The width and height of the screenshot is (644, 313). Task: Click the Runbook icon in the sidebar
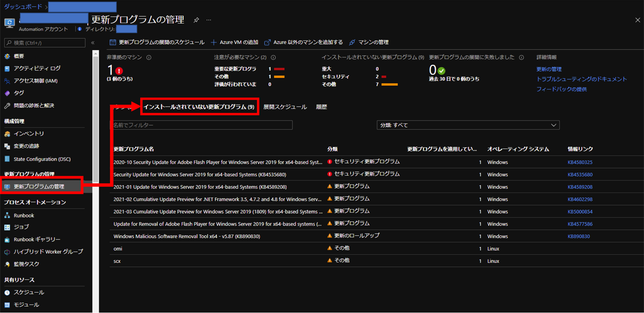click(8, 215)
